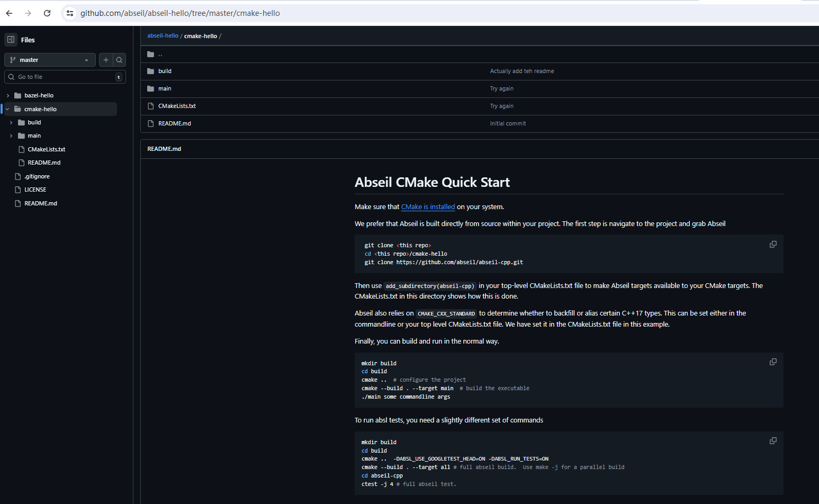Image resolution: width=819 pixels, height=504 pixels.
Task: Open README.md in file listing
Action: (175, 124)
